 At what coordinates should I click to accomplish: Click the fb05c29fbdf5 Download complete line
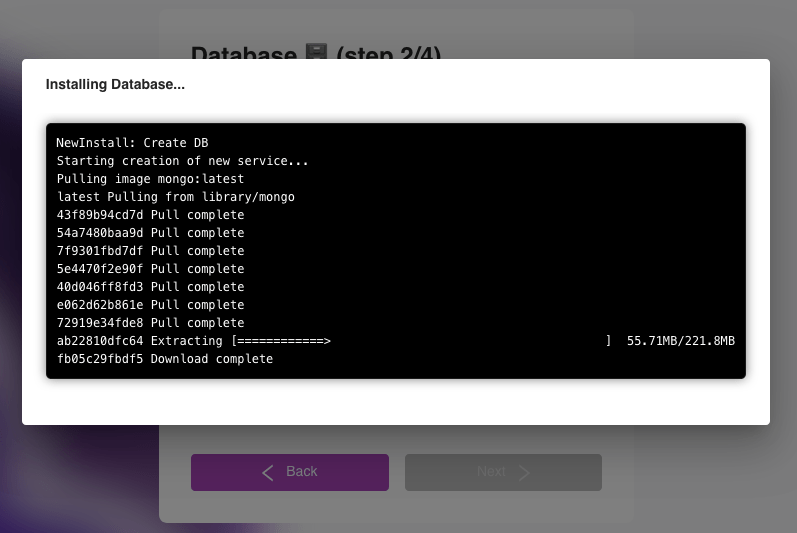click(164, 359)
